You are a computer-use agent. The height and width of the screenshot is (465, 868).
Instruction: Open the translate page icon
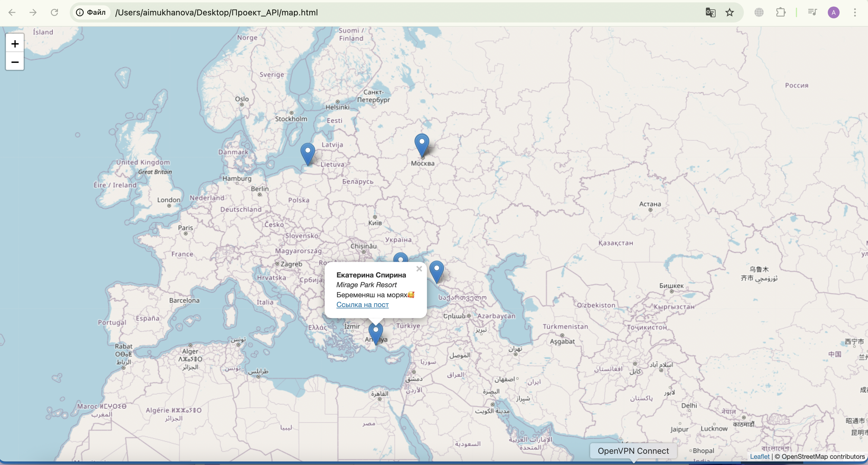click(x=710, y=12)
